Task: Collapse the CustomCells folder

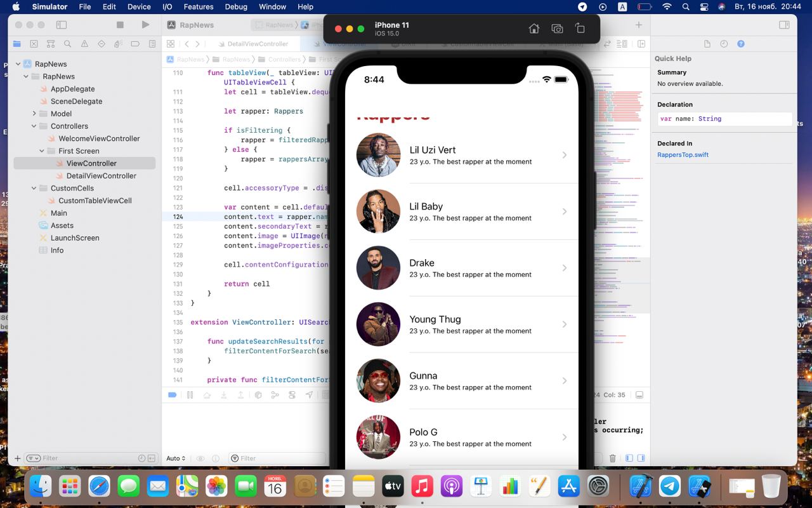Action: tap(34, 189)
